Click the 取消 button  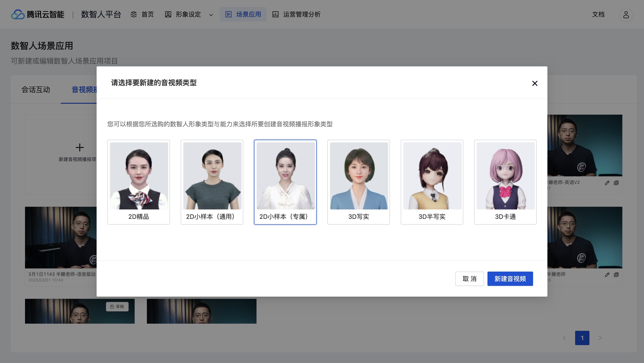(x=469, y=279)
